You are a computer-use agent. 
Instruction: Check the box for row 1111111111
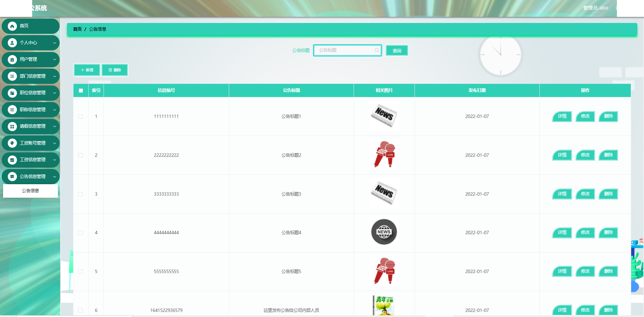point(81,117)
